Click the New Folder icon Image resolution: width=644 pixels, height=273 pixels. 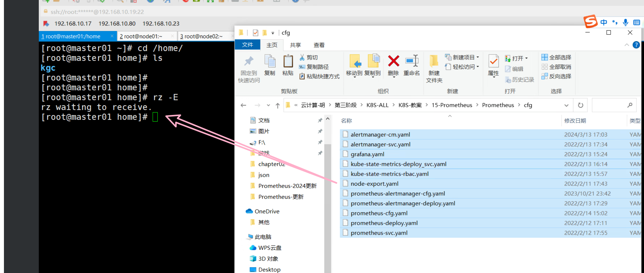click(434, 61)
